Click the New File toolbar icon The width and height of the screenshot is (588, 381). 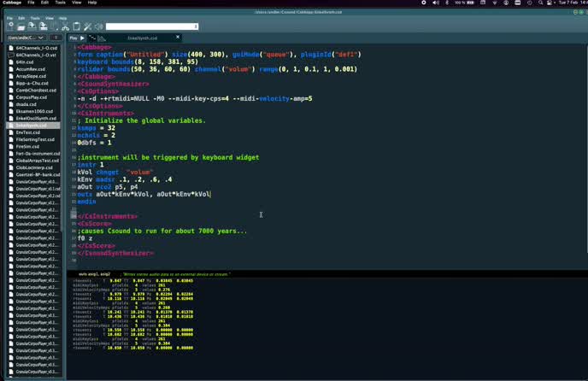click(x=10, y=26)
